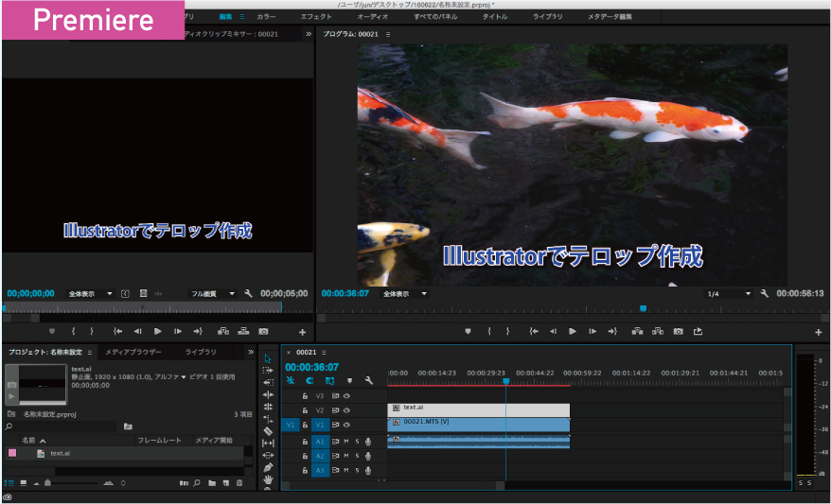
Task: Click the Program monitor export media icon
Action: (698, 331)
